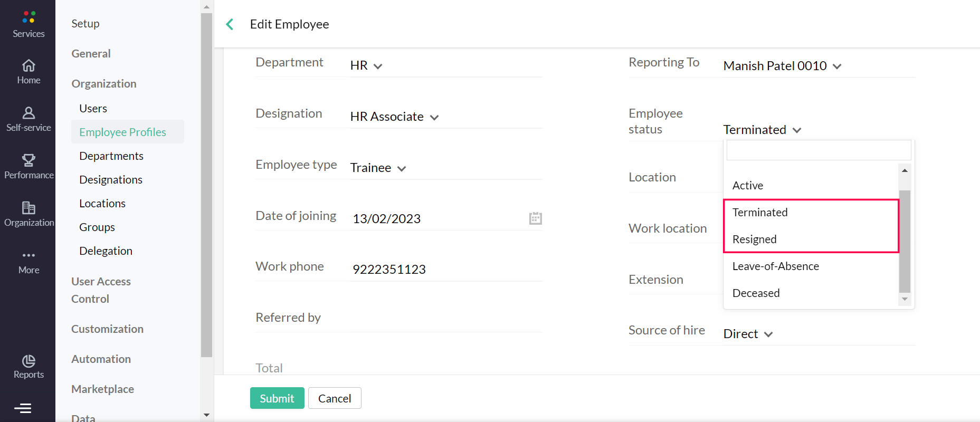Click the back arrow beside Edit Employee
The width and height of the screenshot is (980, 422).
[x=230, y=24]
